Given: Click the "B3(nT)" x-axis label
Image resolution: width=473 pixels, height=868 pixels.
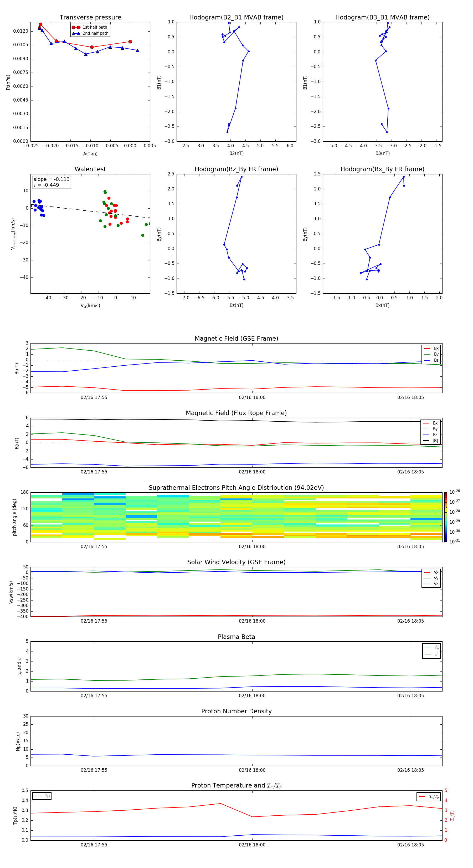Looking at the screenshot, I should 382,153.
